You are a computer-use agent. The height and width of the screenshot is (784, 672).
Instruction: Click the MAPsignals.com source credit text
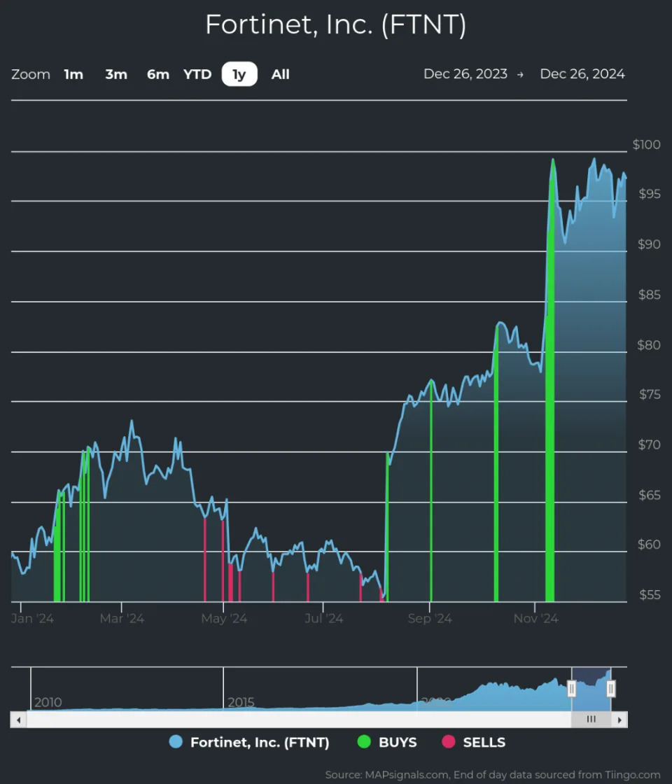tap(493, 775)
